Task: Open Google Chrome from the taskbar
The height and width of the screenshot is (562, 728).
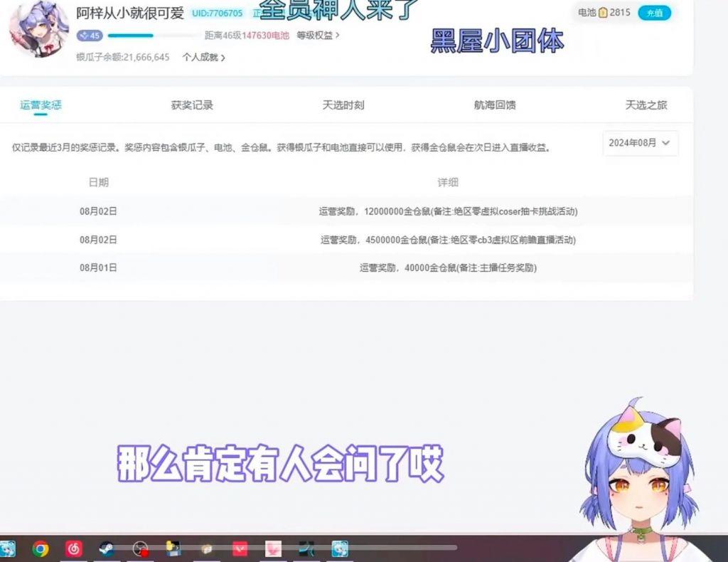Action: [41, 548]
